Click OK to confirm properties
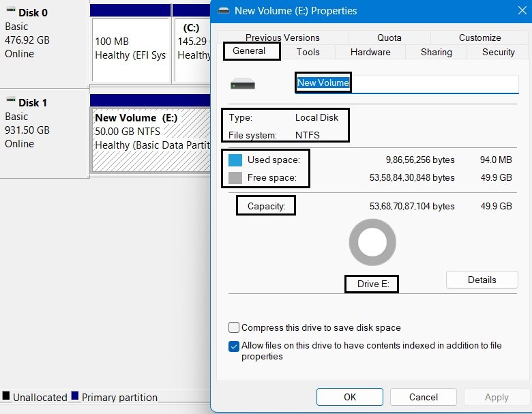This screenshot has width=532, height=414. (x=350, y=397)
